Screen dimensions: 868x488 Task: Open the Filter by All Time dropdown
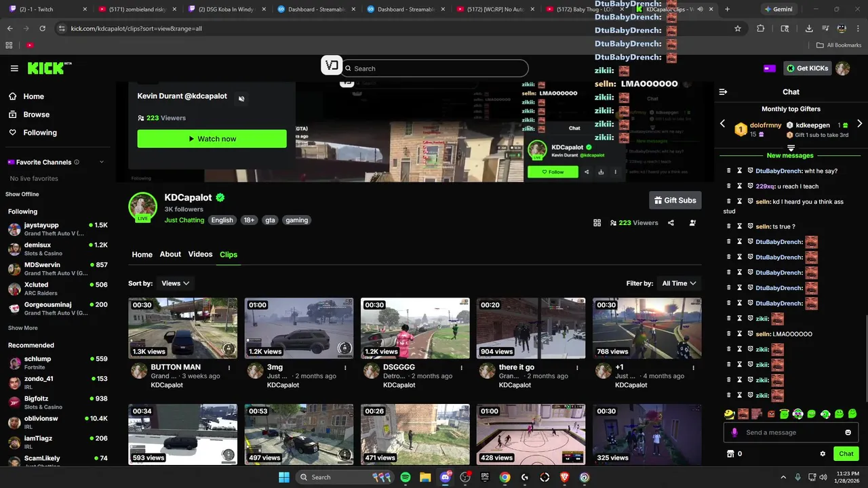(679, 283)
